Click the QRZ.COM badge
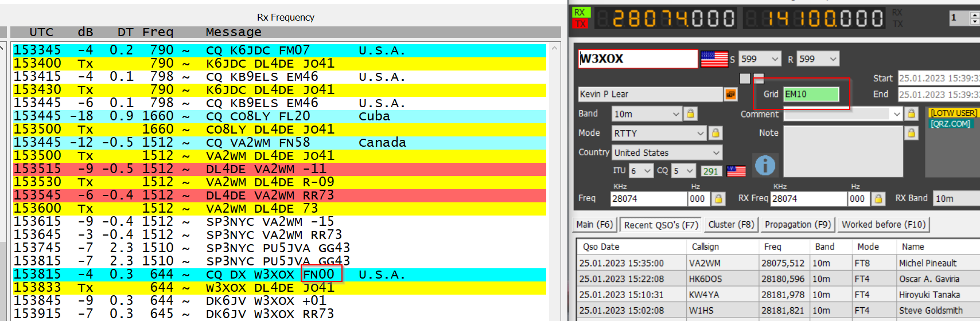Screen dimensions: 980x321 [950, 123]
